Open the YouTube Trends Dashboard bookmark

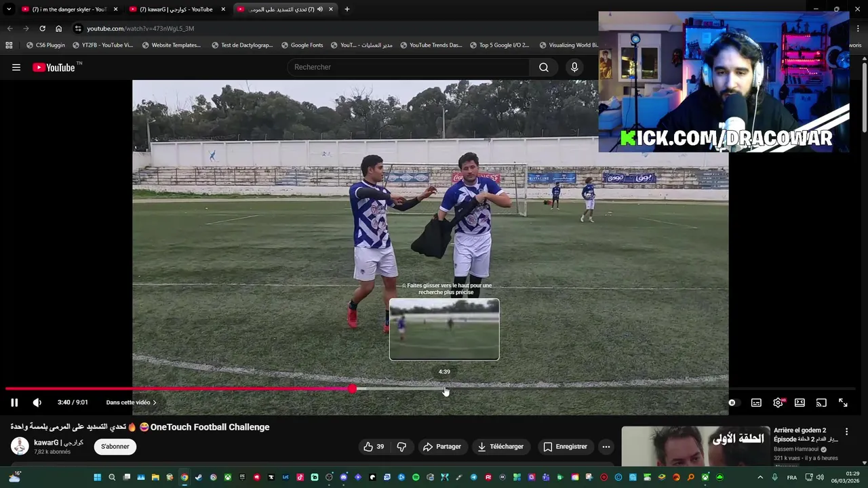431,45
